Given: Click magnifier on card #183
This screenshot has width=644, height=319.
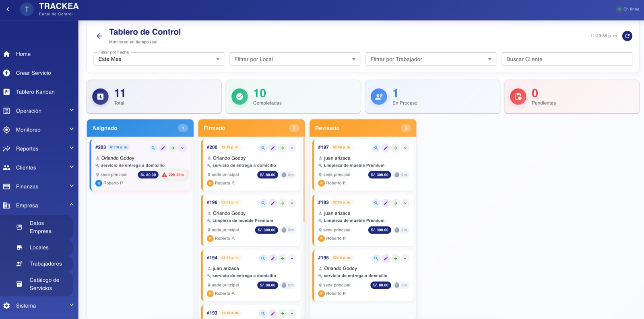Looking at the screenshot, I should point(376,203).
